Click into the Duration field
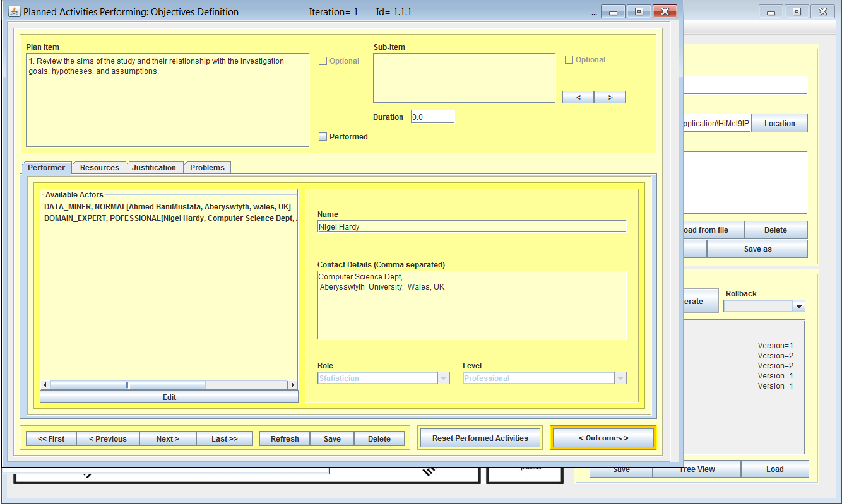The height and width of the screenshot is (504, 842). tap(432, 117)
